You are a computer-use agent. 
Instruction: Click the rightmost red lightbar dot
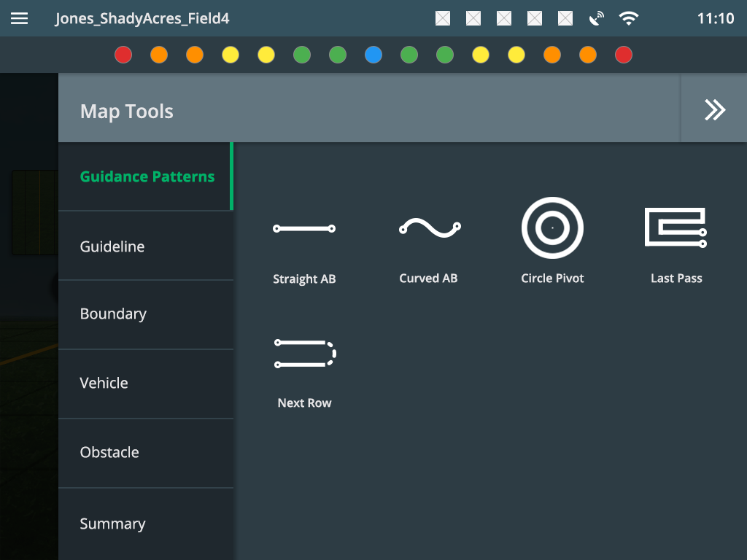(624, 55)
